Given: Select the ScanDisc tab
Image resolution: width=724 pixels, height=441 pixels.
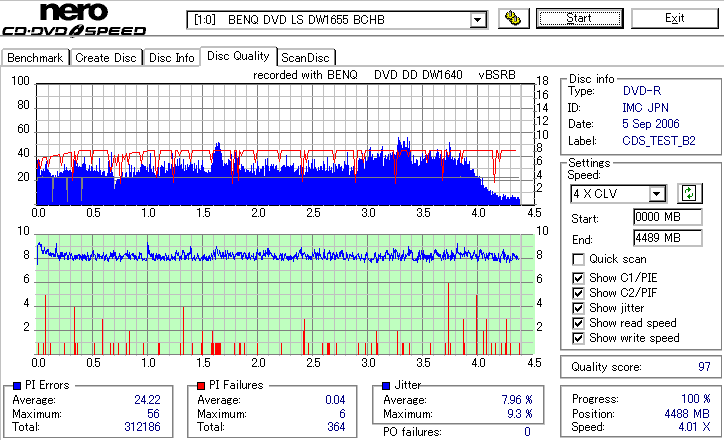Looking at the screenshot, I should (x=305, y=58).
